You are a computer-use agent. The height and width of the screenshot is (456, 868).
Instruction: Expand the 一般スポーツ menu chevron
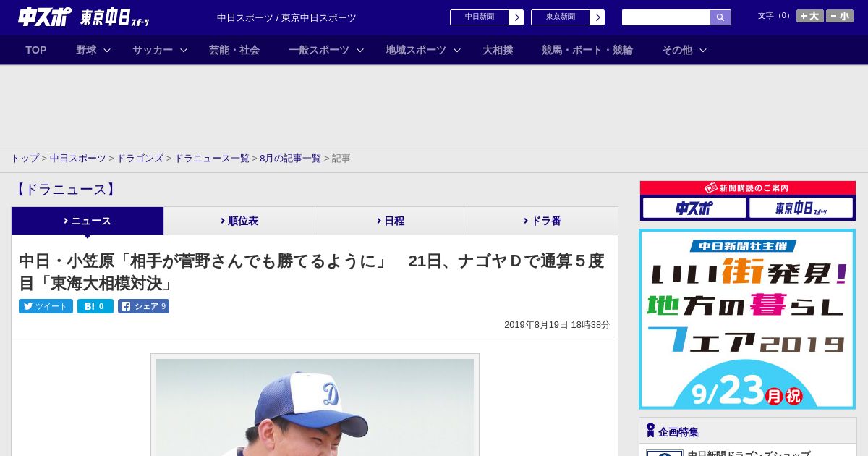(x=360, y=50)
